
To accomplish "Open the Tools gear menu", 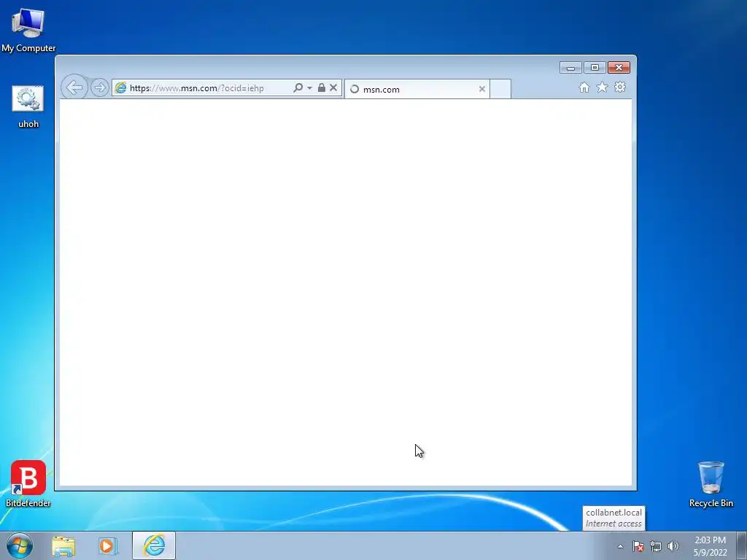I will click(x=620, y=87).
